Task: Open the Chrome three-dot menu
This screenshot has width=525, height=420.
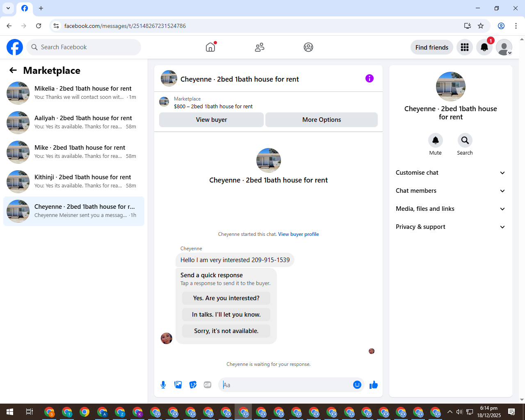Action: (516, 26)
